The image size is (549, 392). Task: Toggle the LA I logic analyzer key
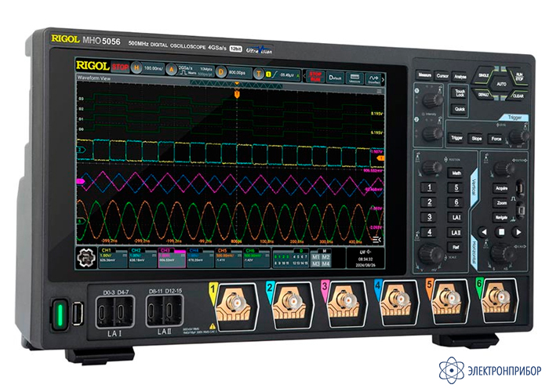[x=456, y=218]
